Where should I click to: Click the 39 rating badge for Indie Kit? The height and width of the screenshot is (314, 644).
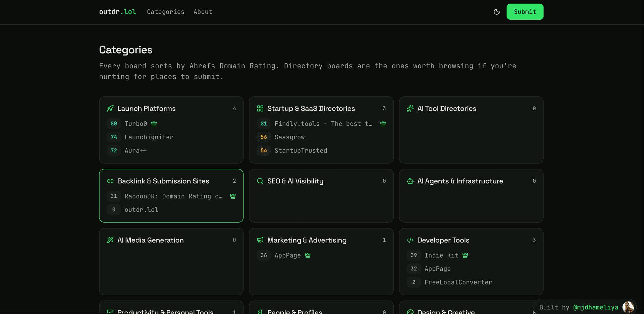tap(414, 255)
